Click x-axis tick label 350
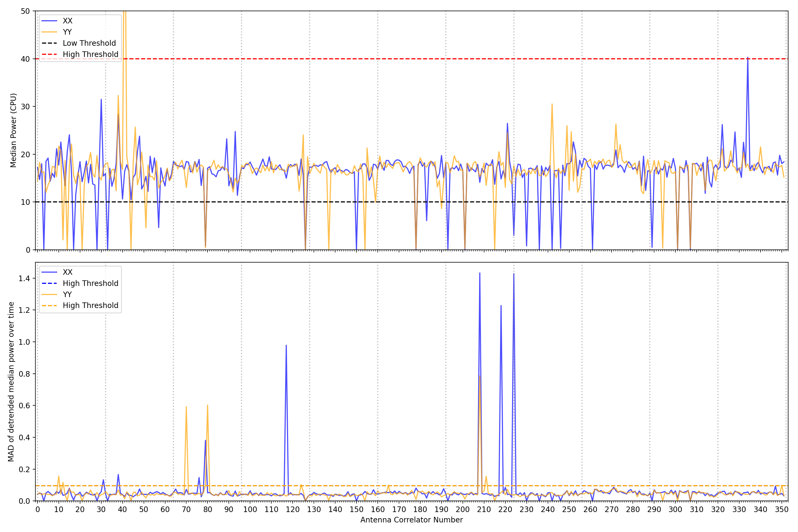This screenshot has width=798, height=532. [x=782, y=510]
